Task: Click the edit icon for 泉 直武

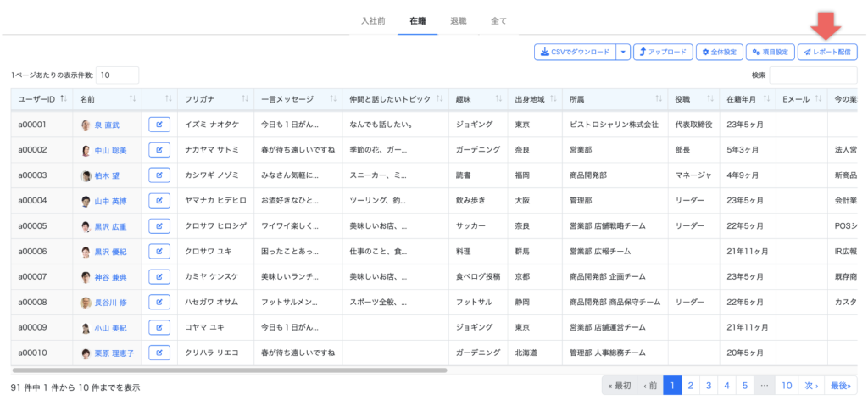Action: click(x=159, y=125)
